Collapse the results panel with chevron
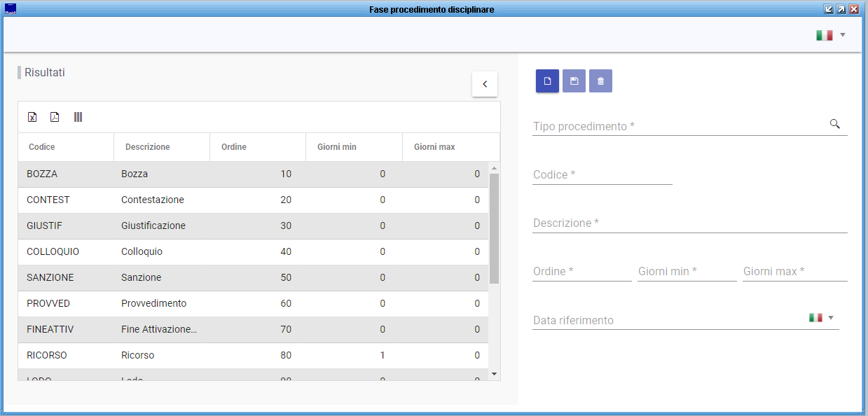 point(485,84)
